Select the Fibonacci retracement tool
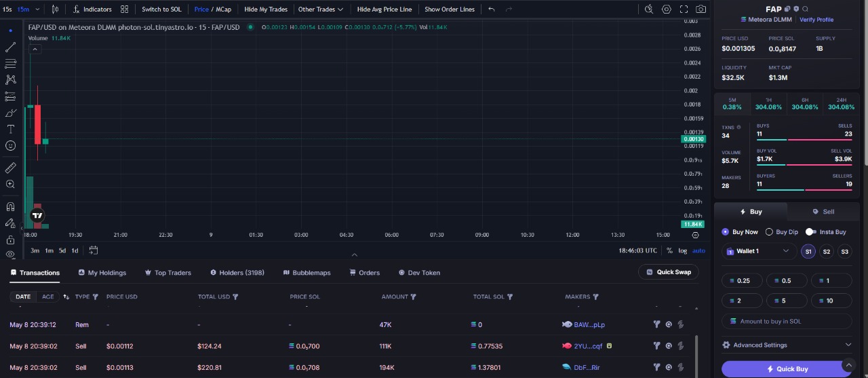Viewport: 868px width, 378px height. tap(10, 63)
